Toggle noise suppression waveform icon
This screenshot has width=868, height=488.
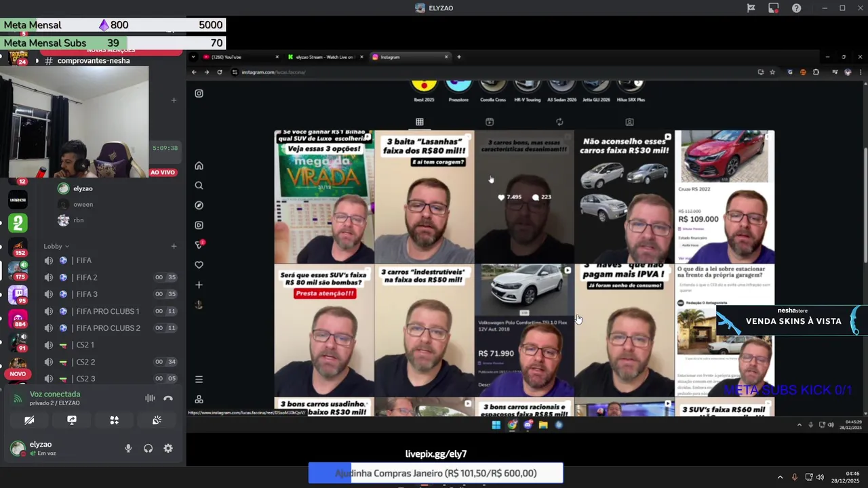point(150,399)
